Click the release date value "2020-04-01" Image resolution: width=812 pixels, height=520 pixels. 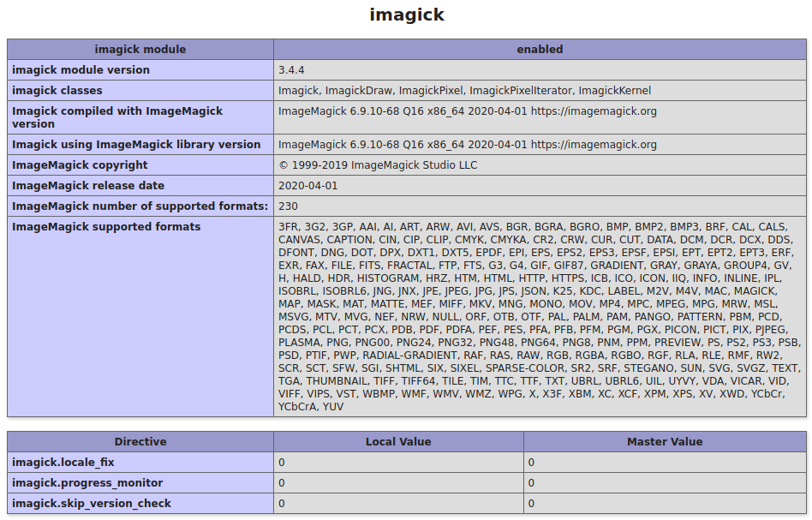307,185
